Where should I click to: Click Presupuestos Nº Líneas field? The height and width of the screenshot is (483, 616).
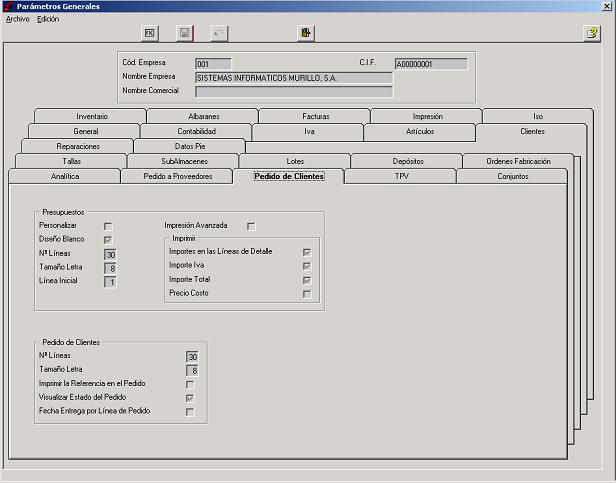(110, 255)
